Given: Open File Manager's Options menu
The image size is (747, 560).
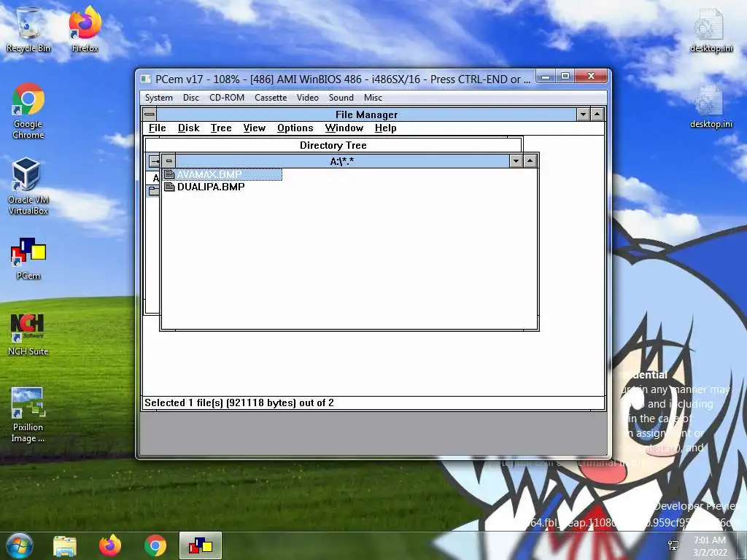Looking at the screenshot, I should tap(295, 128).
